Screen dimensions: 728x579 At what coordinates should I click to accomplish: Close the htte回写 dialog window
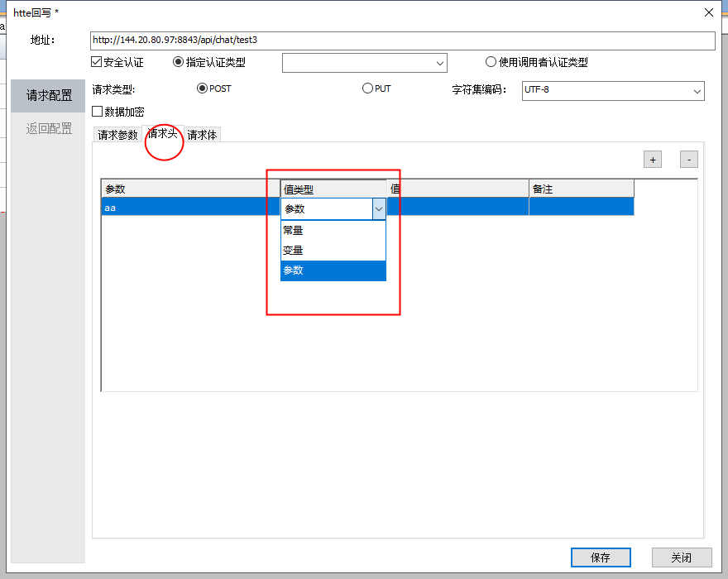[708, 12]
